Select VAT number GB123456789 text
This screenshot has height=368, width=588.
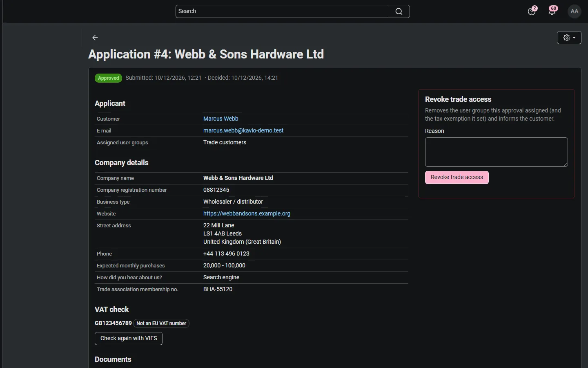point(113,323)
